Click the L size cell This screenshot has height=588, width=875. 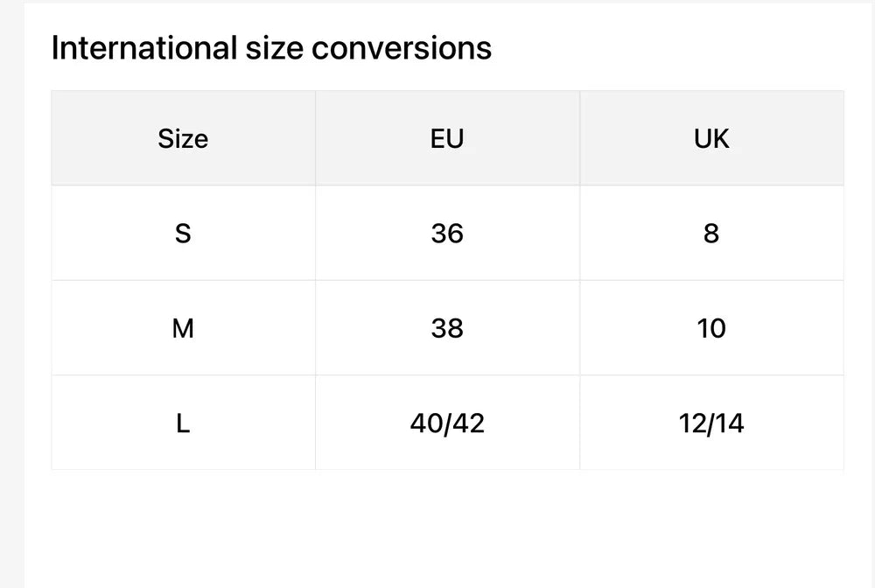[183, 423]
